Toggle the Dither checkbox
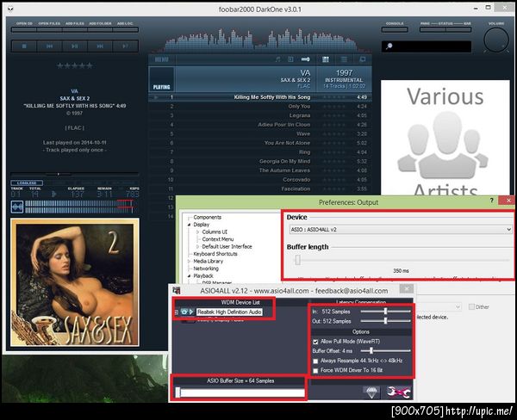Viewport: 517px width, 420px height. 471,306
